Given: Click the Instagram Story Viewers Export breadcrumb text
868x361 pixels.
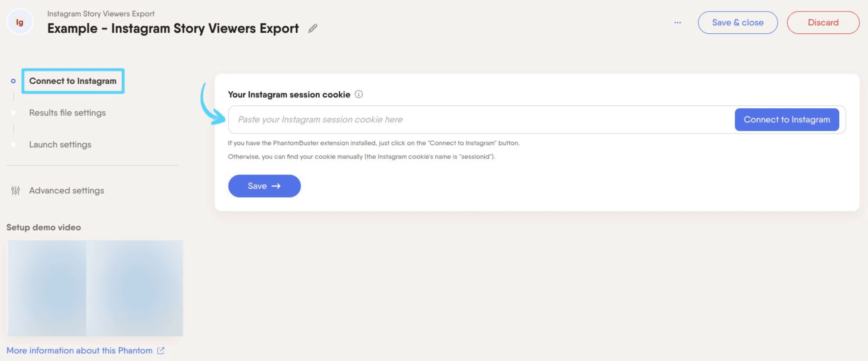Looking at the screenshot, I should coord(101,14).
